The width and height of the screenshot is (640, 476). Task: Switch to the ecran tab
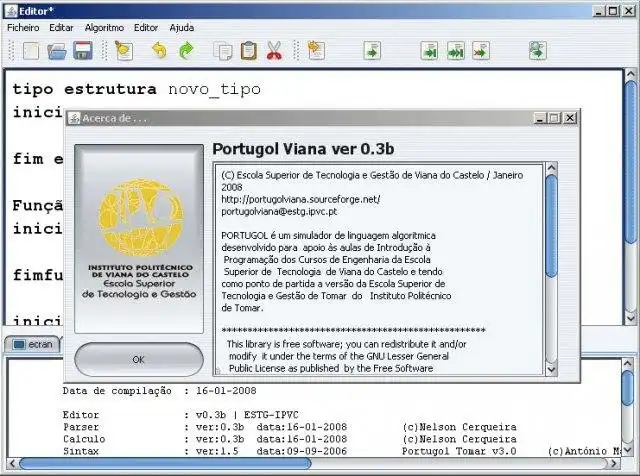pyautogui.click(x=33, y=344)
